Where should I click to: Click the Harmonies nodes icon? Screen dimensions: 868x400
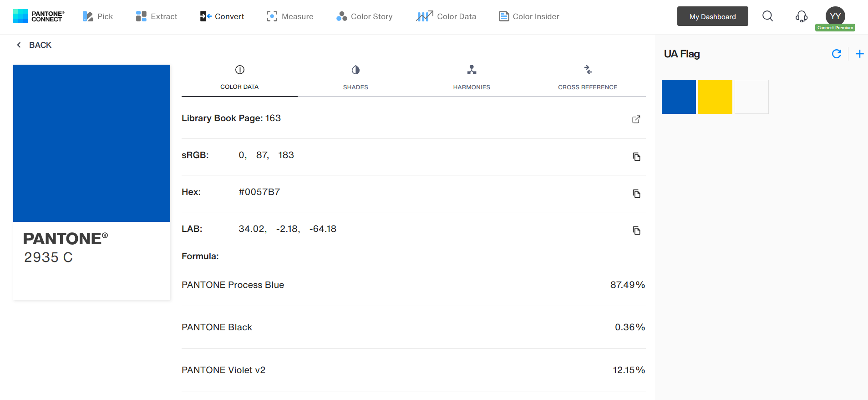(472, 70)
